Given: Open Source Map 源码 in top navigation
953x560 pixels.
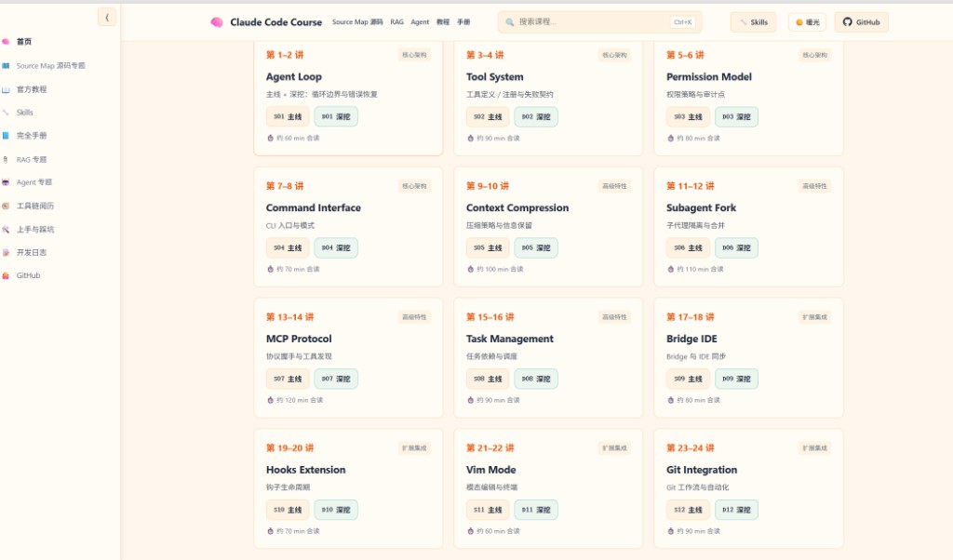Looking at the screenshot, I should [357, 22].
